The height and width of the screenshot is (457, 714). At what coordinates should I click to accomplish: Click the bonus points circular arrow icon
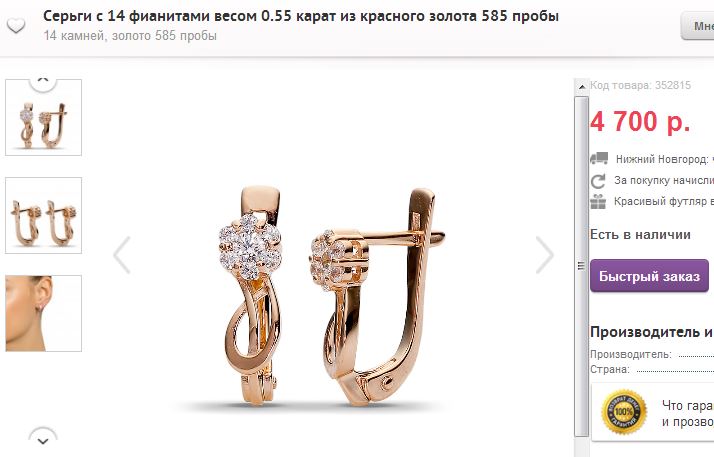click(x=598, y=181)
